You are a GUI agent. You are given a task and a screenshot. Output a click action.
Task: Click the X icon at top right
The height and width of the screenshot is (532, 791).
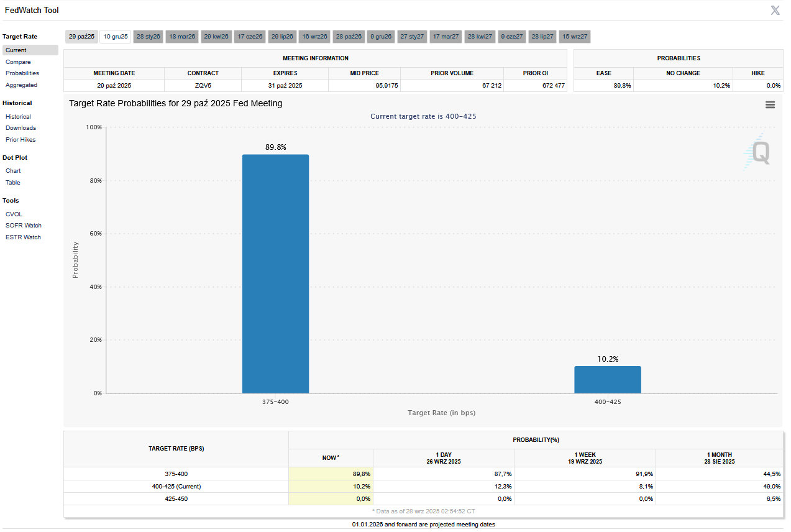tap(775, 10)
